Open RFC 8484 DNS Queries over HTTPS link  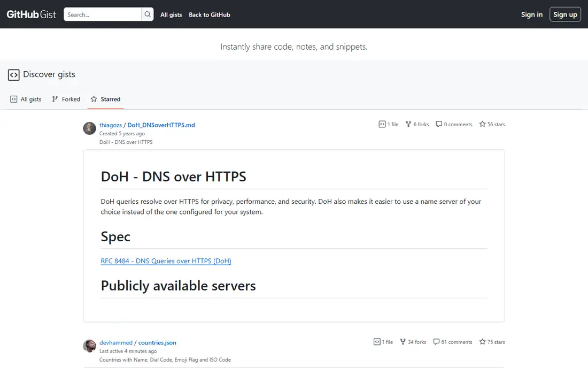click(x=166, y=260)
